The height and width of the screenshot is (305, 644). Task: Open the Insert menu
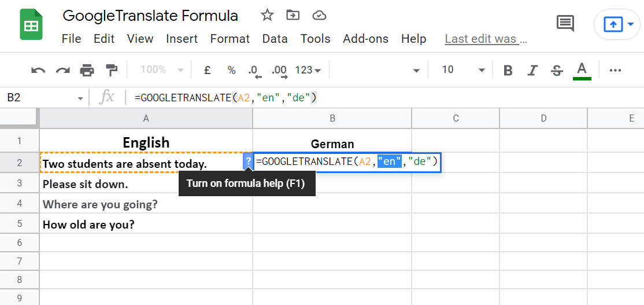[182, 39]
